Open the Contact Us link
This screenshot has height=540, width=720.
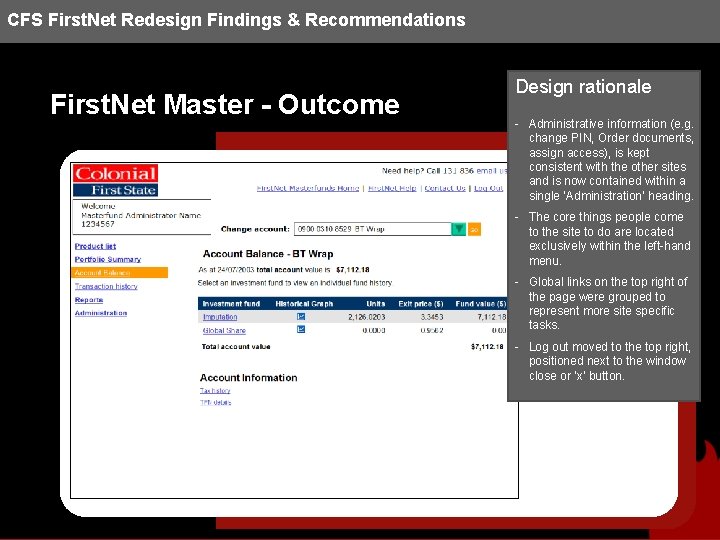pyautogui.click(x=445, y=188)
